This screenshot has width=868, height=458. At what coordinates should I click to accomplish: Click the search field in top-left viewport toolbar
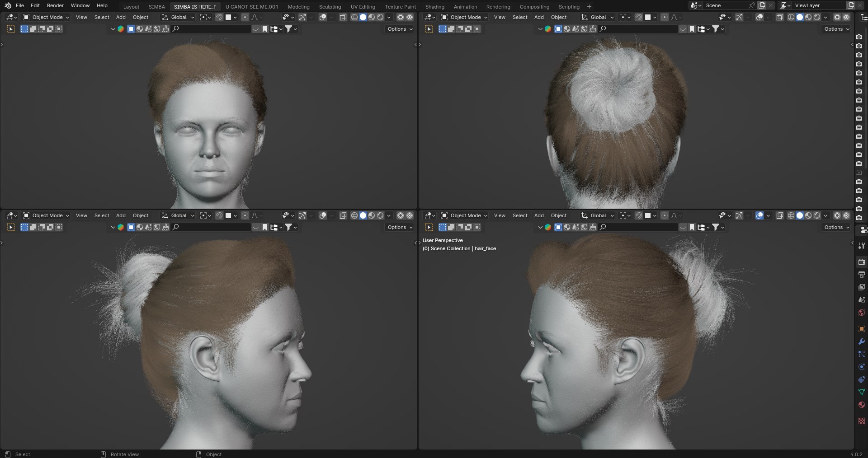211,29
